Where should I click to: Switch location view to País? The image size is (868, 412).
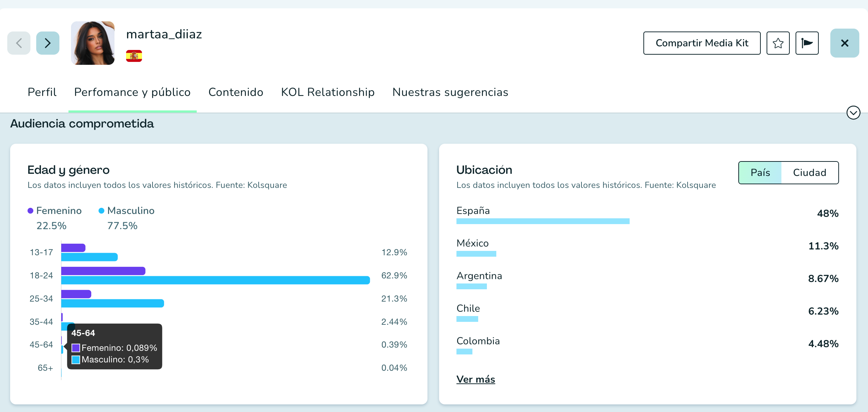pos(760,173)
